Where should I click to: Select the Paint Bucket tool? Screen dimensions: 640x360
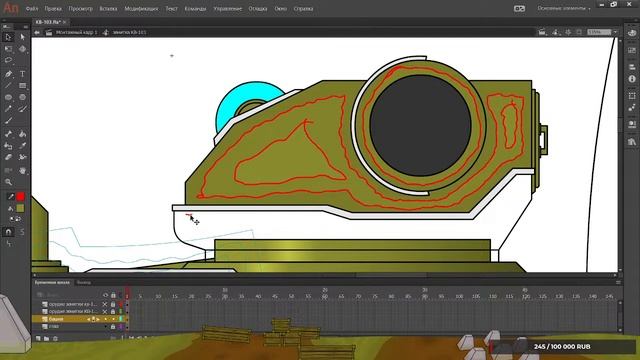coord(22,134)
